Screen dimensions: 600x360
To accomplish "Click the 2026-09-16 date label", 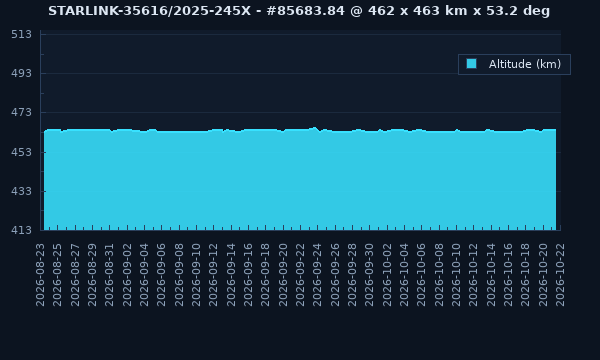I will [248, 275].
